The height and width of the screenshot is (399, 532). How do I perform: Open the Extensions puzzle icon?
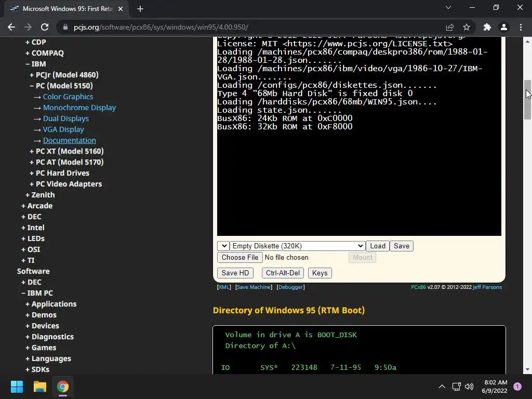[487, 27]
